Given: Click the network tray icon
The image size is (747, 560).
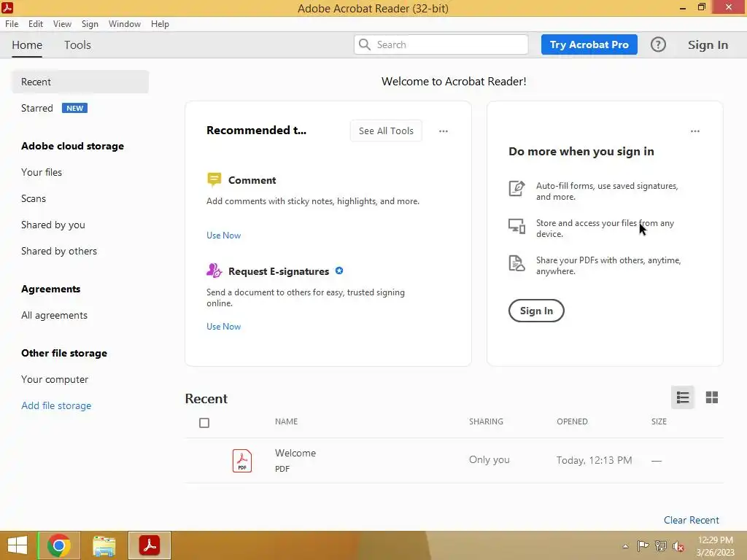Looking at the screenshot, I should (x=661, y=546).
